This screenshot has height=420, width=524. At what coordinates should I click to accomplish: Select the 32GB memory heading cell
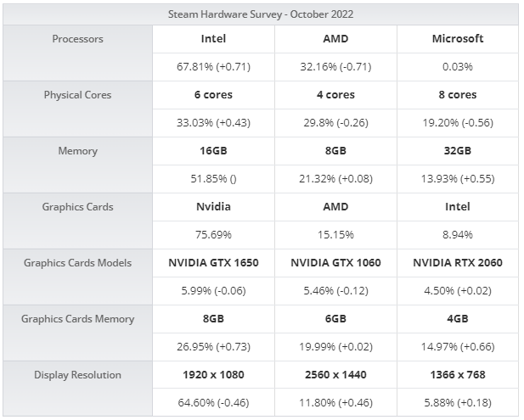(x=458, y=151)
